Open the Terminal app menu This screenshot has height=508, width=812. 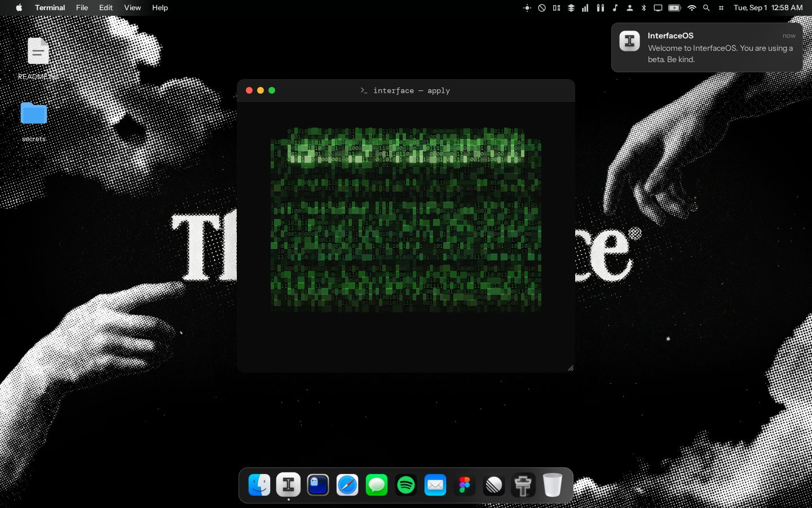pos(50,8)
